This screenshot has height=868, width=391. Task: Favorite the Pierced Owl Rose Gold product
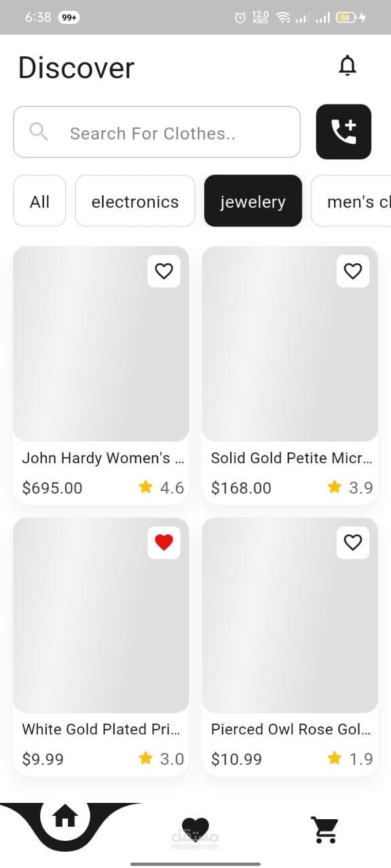click(353, 542)
